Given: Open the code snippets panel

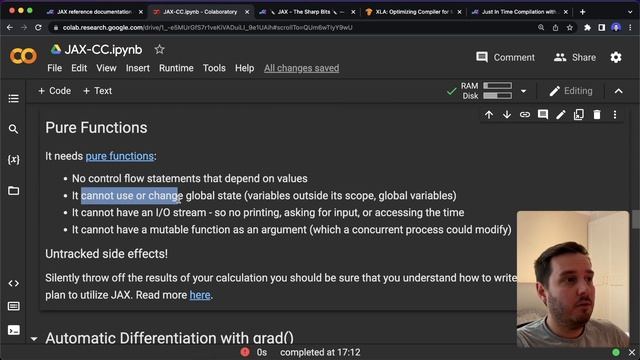Looking at the screenshot, I should 13,283.
